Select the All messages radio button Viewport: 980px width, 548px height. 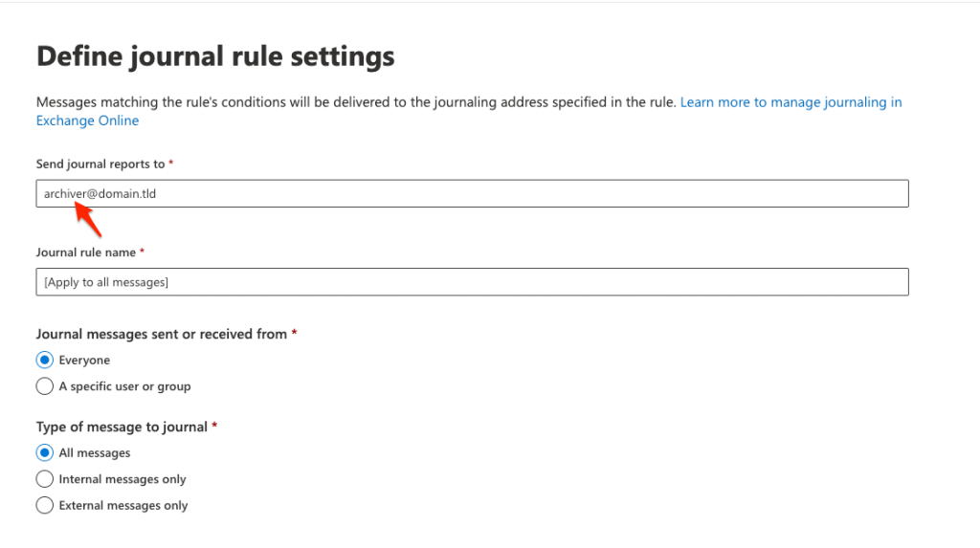pos(44,452)
